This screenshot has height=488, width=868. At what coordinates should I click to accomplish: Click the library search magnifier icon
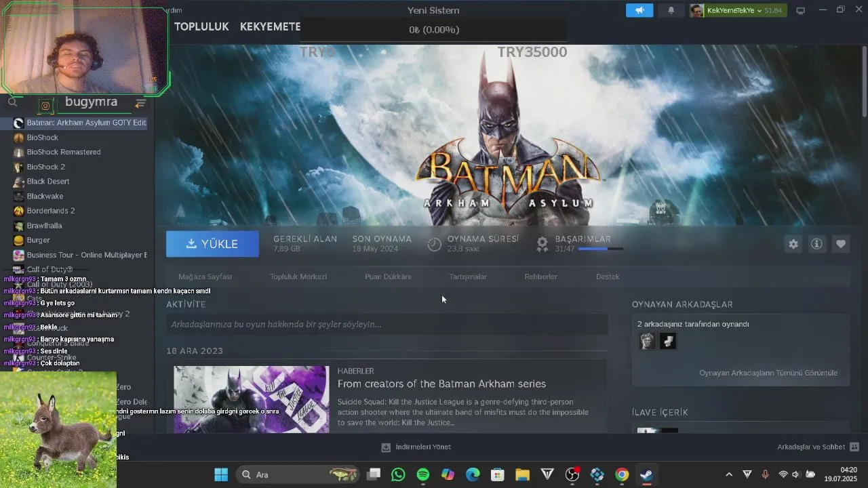(12, 102)
